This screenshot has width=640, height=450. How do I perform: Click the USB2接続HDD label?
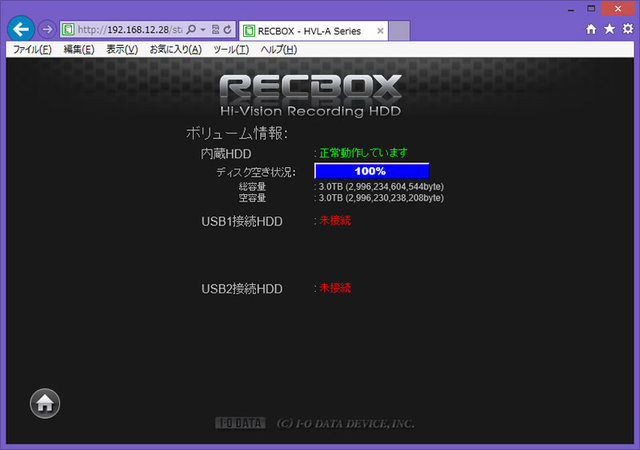[x=242, y=289]
